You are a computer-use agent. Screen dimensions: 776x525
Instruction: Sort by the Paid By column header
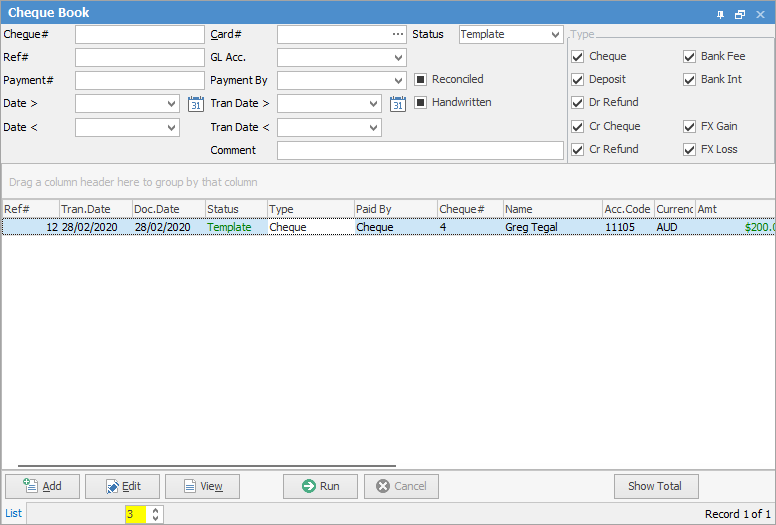(x=396, y=209)
